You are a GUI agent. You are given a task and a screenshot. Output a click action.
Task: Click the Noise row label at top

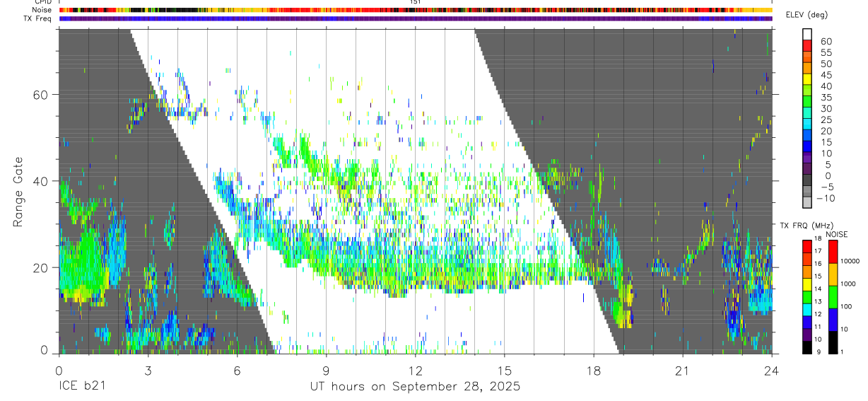pos(42,10)
